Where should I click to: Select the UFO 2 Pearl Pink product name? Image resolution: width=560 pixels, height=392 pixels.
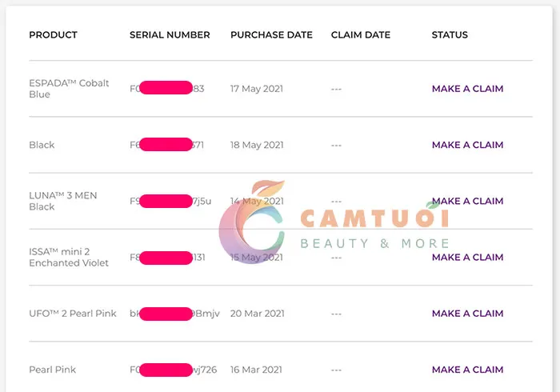tap(73, 314)
